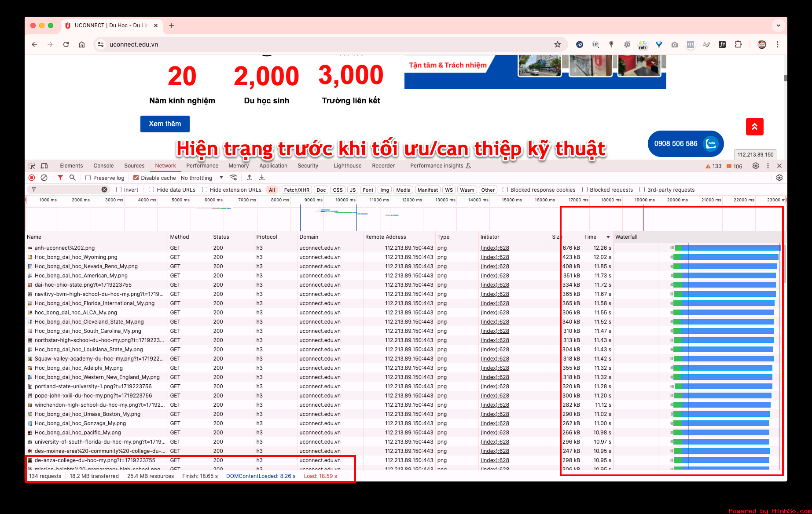
Task: Click the address bar URL
Action: (134, 44)
